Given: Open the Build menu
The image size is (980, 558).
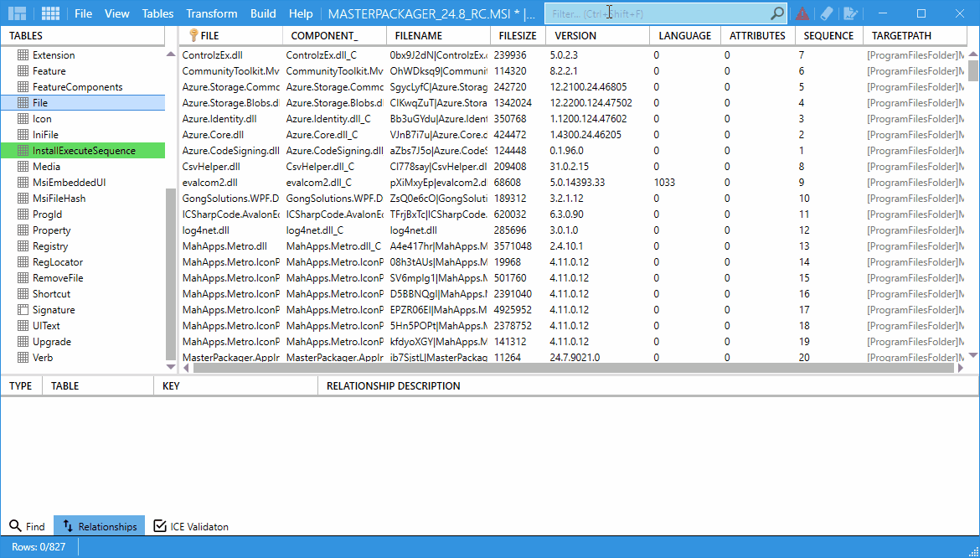Looking at the screenshot, I should (263, 13).
